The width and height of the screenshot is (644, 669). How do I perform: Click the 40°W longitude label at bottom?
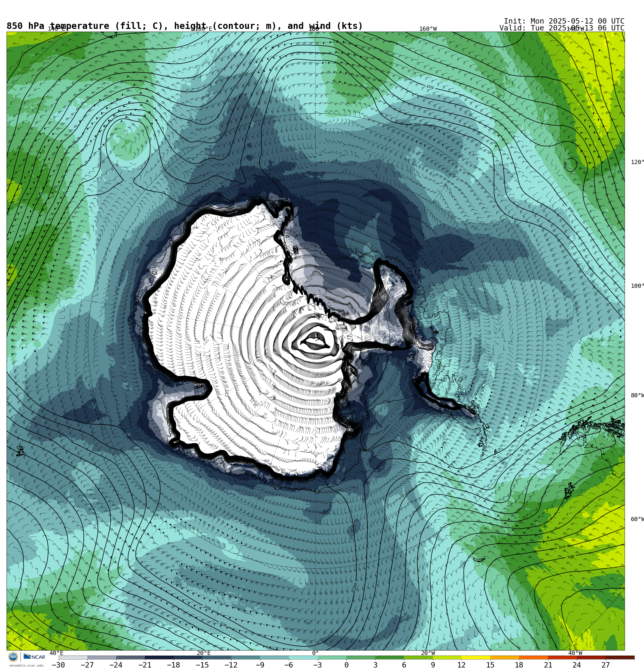575,653
